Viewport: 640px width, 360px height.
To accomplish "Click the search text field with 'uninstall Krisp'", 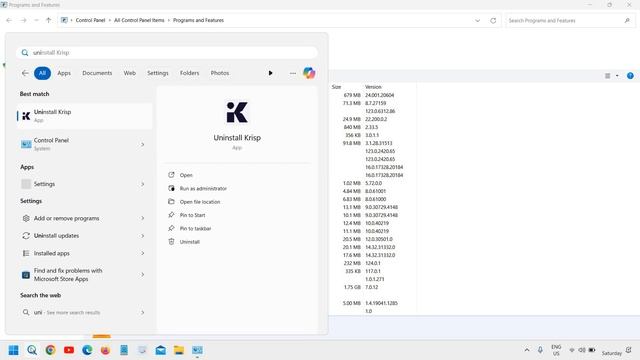I will pyautogui.click(x=167, y=53).
